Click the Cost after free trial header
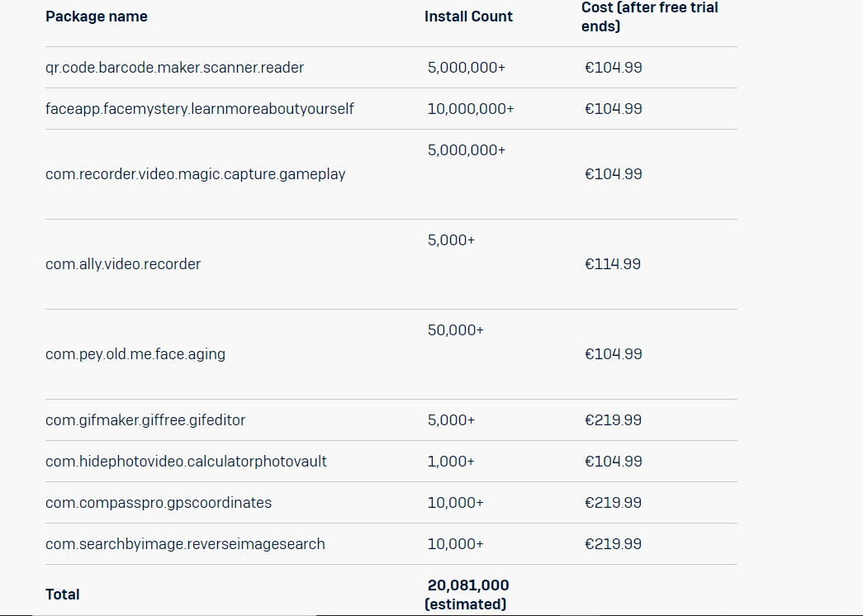 pyautogui.click(x=649, y=17)
